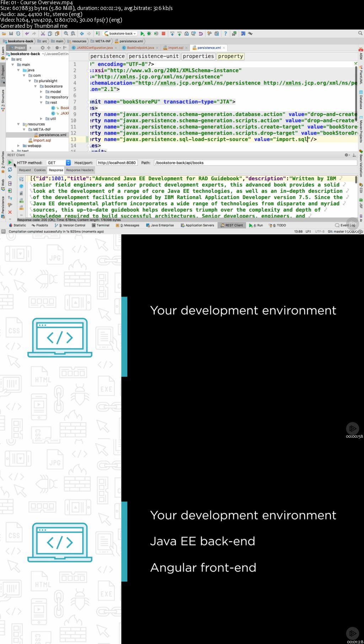364x644 pixels.
Task: Click the red X icon in REST Client sidebar
Action: [x=10, y=212]
